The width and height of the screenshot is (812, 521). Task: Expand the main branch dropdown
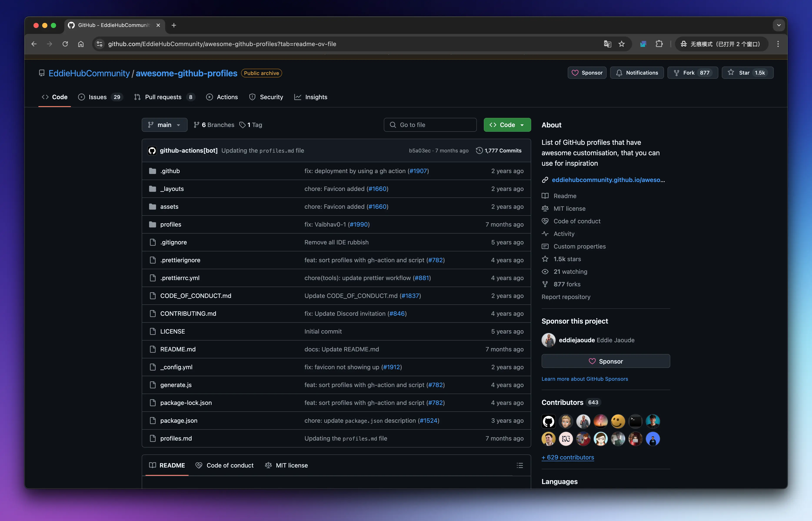(x=164, y=125)
